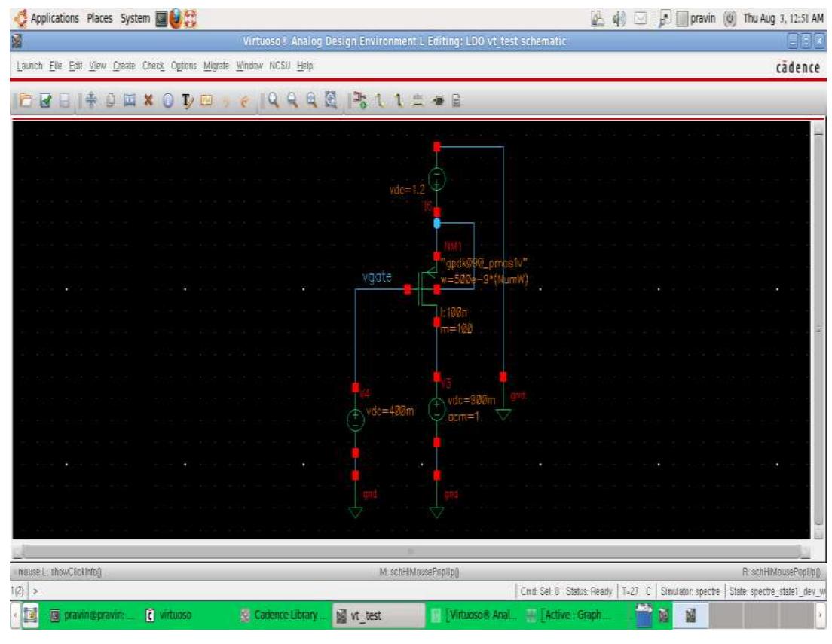Click the Check and Save icon
The image size is (832, 644).
[46, 100]
